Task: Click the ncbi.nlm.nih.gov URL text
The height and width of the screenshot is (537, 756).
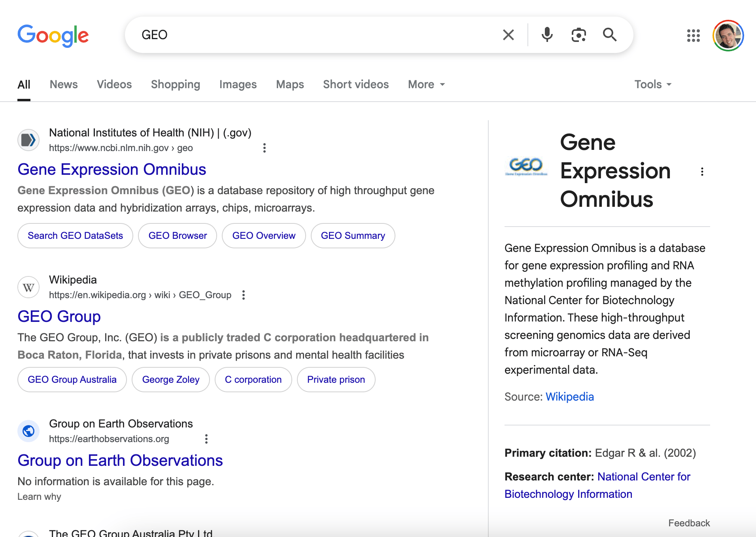Action: [121, 148]
